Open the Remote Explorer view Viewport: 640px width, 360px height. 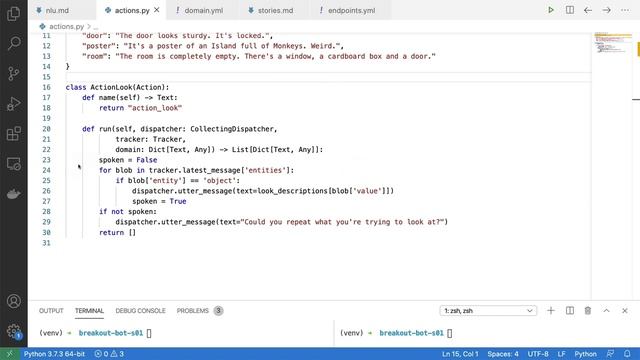tap(13, 164)
